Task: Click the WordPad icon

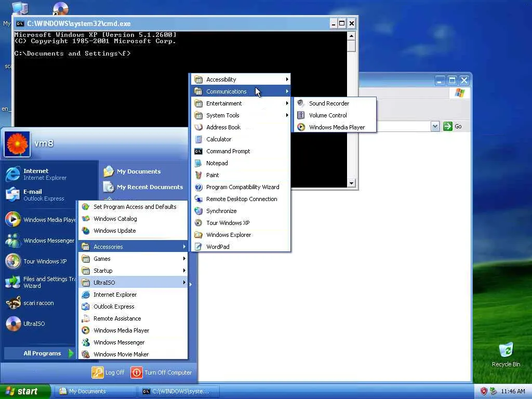Action: point(198,247)
